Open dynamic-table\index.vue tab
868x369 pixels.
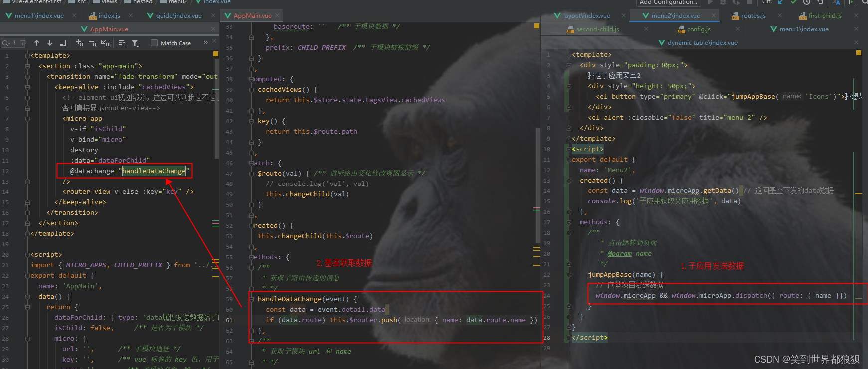702,43
